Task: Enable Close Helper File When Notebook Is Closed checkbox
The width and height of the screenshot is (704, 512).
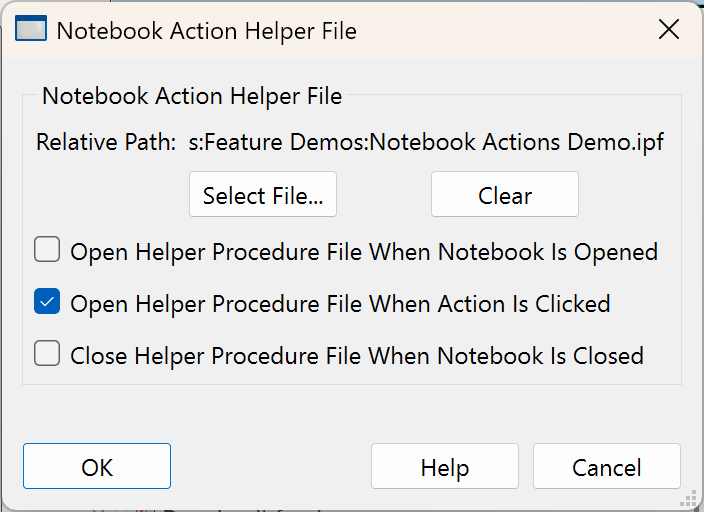Action: coord(47,354)
